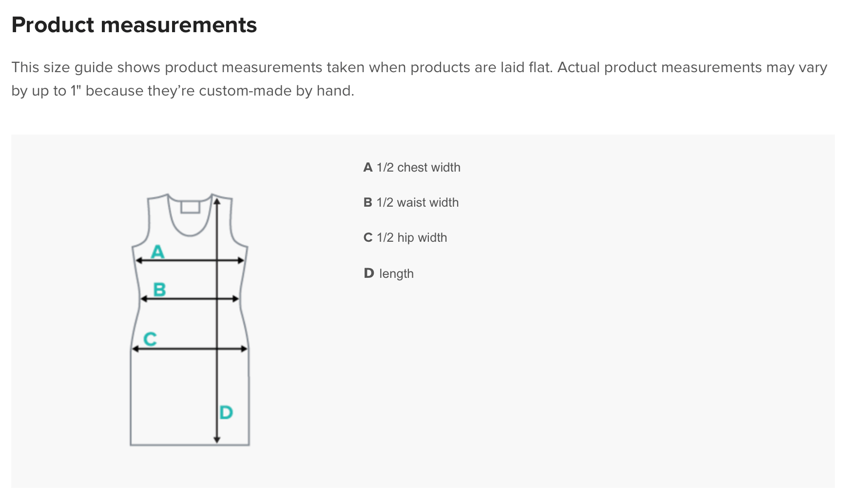Click the size guide description paragraph
The height and width of the screenshot is (504, 849).
pos(419,79)
